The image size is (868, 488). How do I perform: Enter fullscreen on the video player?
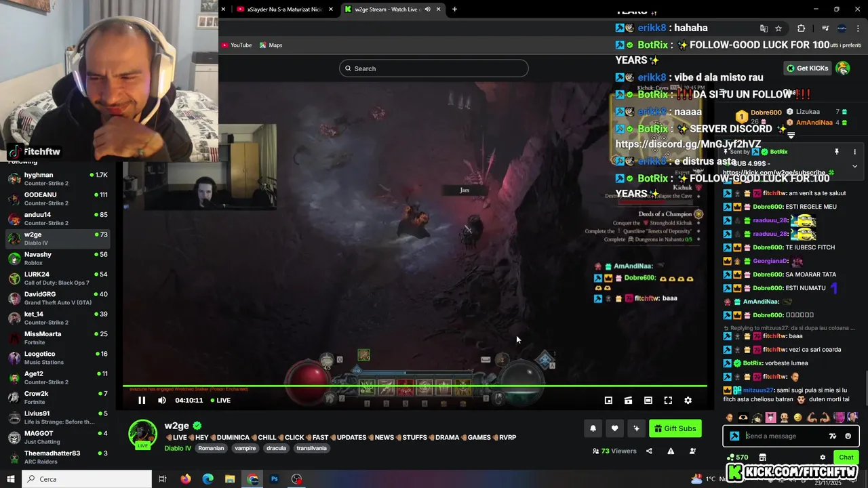[x=668, y=401]
